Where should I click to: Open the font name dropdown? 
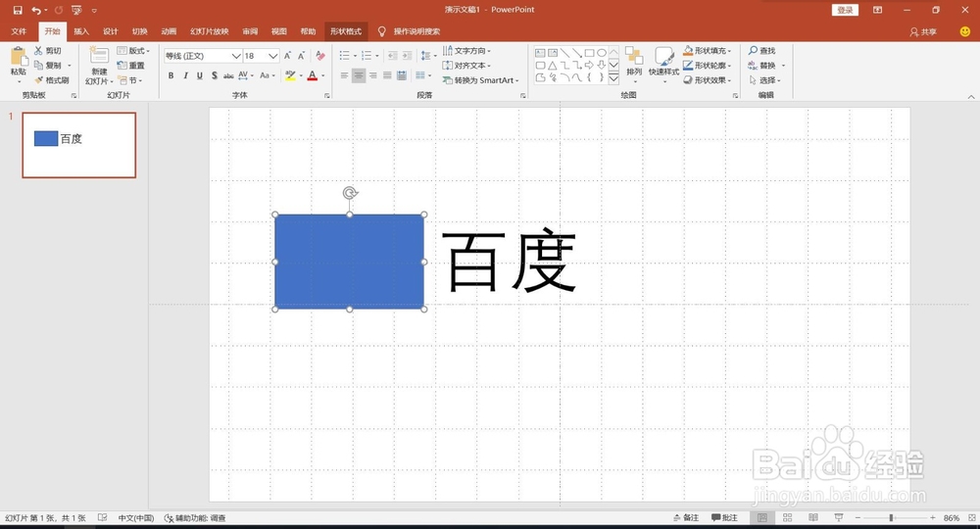[x=236, y=56]
